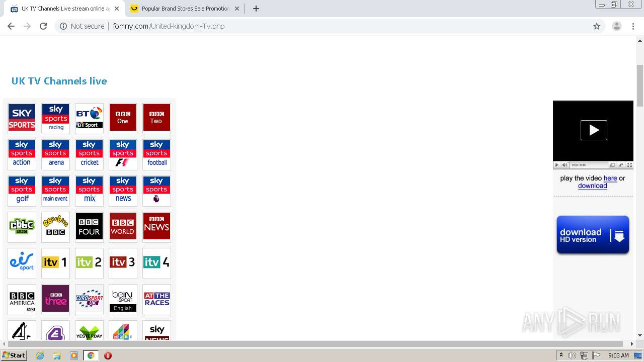Open the Chrome profile avatar menu
The height and width of the screenshot is (362, 644).
click(x=617, y=26)
